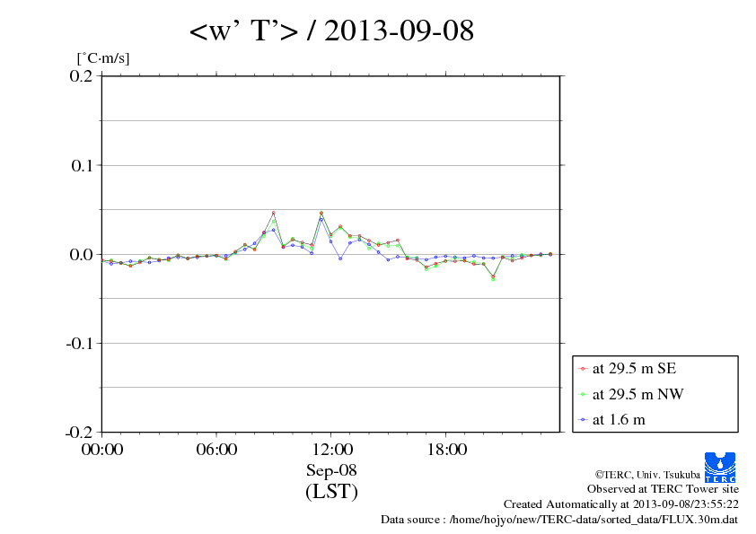Click the legend text 'at 1.6 m'
This screenshot has width=756, height=534.
tap(619, 420)
